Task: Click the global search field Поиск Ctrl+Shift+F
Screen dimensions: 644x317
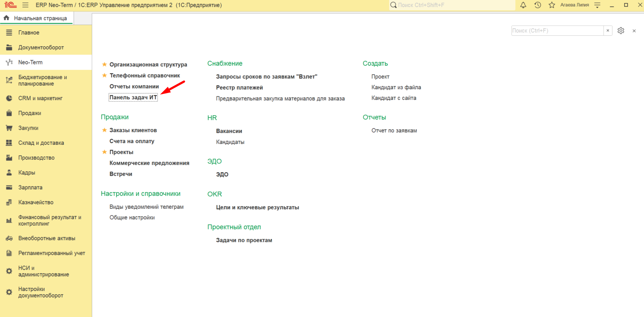Action: tap(452, 5)
